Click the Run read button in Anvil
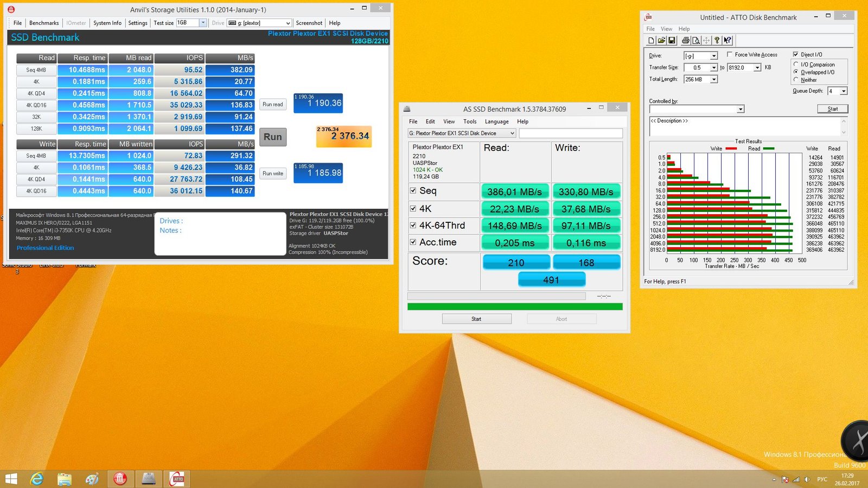This screenshot has width=868, height=488. pyautogui.click(x=273, y=104)
